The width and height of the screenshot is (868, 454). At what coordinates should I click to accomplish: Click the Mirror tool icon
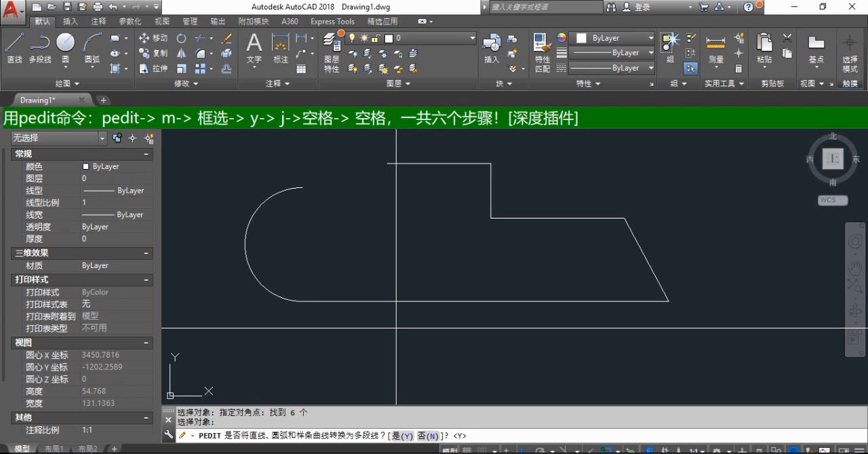tap(181, 53)
